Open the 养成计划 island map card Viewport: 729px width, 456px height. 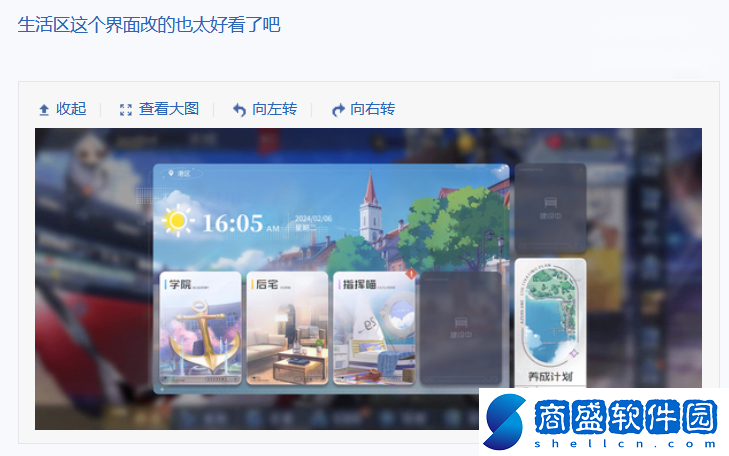click(550, 323)
